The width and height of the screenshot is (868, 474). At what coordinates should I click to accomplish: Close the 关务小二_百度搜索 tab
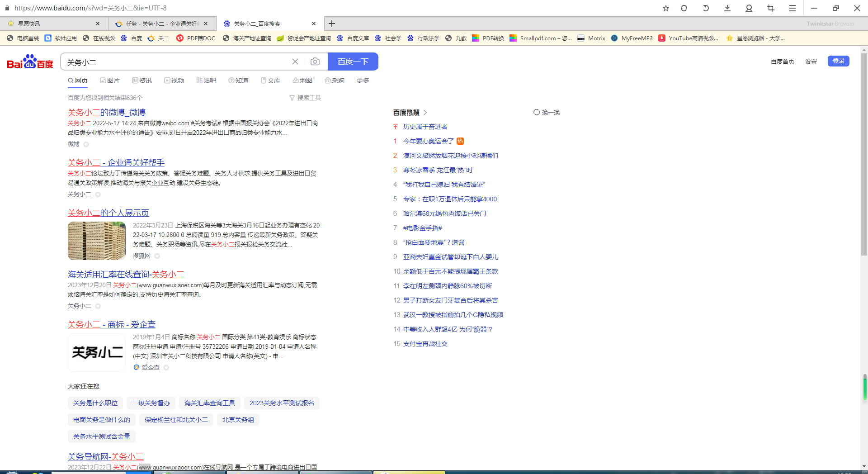314,24
